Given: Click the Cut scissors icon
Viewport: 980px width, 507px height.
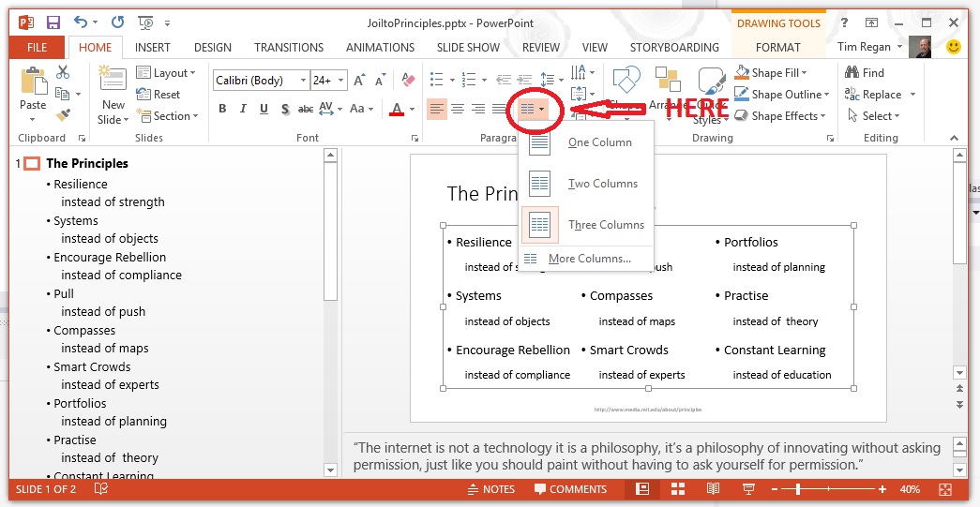Looking at the screenshot, I should coord(63,72).
